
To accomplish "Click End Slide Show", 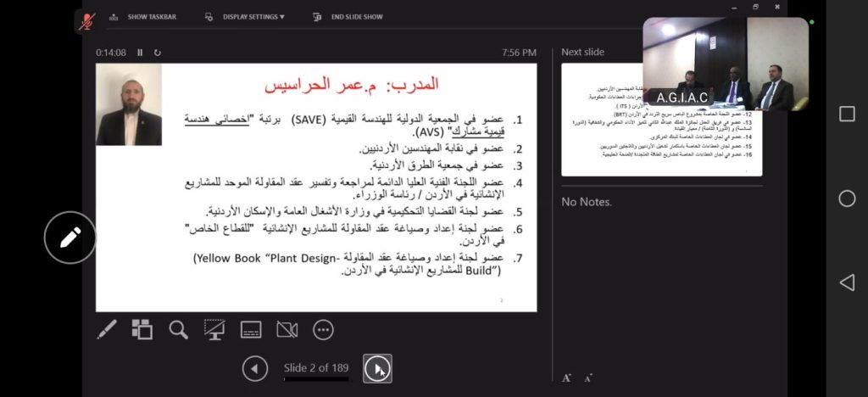I will point(348,16).
